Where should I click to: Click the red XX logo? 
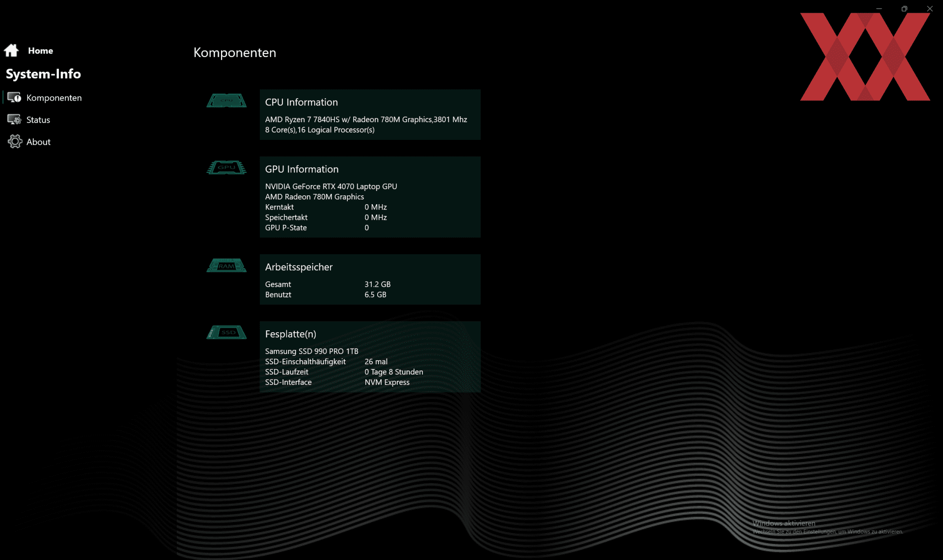tap(865, 56)
